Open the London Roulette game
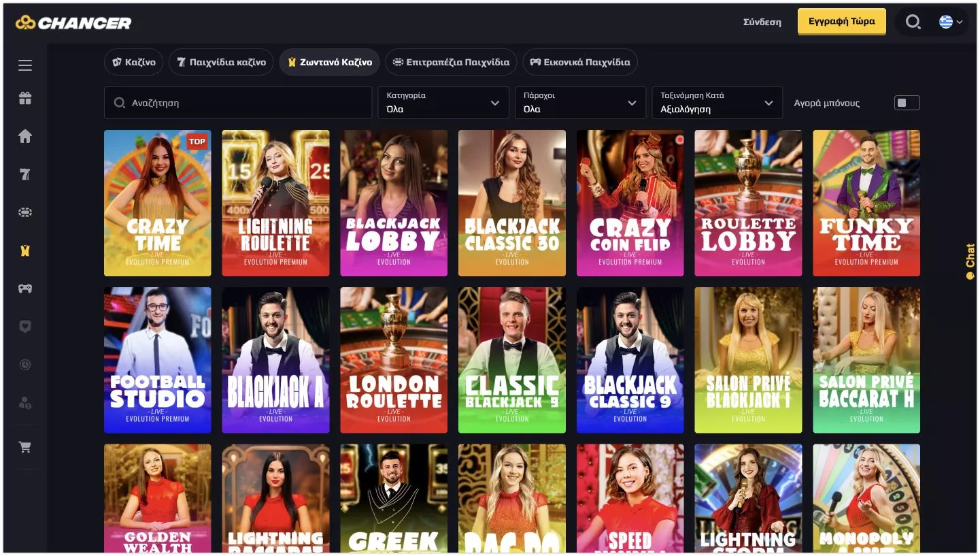The height and width of the screenshot is (556, 980). point(394,360)
